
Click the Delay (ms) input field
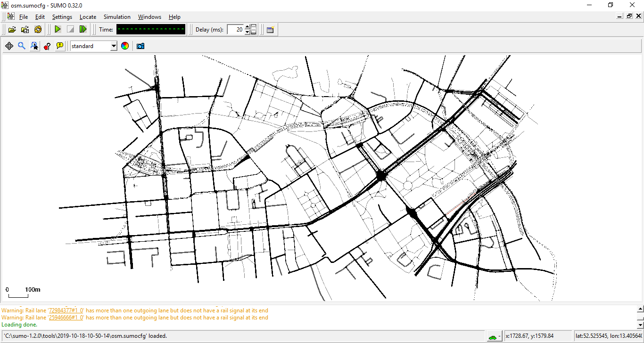coord(235,30)
